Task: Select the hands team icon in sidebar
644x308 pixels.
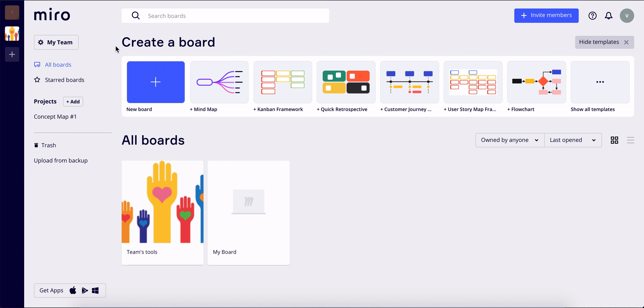Action: (x=12, y=34)
